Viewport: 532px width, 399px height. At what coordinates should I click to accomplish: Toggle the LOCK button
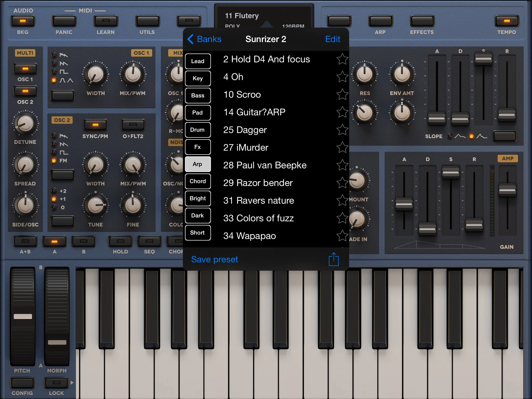pyautogui.click(x=57, y=383)
